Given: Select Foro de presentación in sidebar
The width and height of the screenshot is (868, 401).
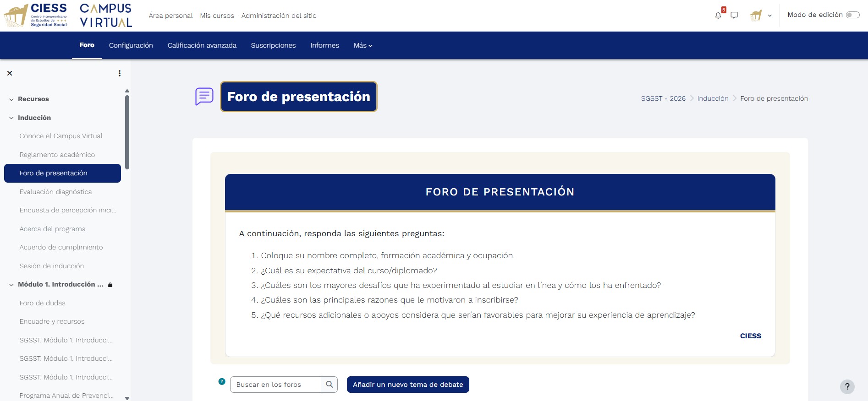Looking at the screenshot, I should click(62, 173).
